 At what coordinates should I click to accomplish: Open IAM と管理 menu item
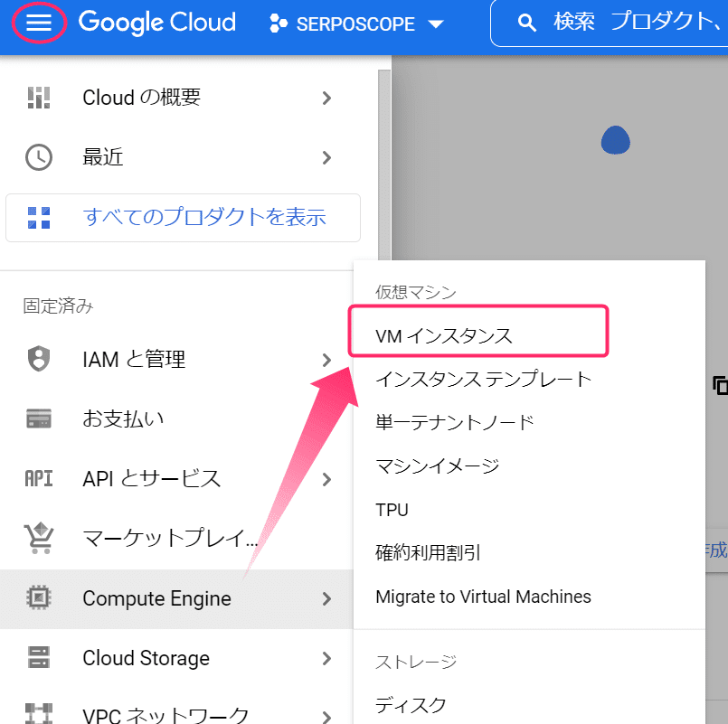pos(176,360)
